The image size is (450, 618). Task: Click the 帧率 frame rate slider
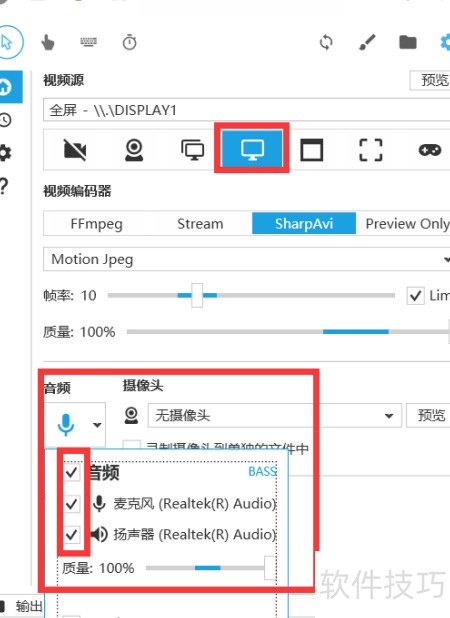(251, 295)
